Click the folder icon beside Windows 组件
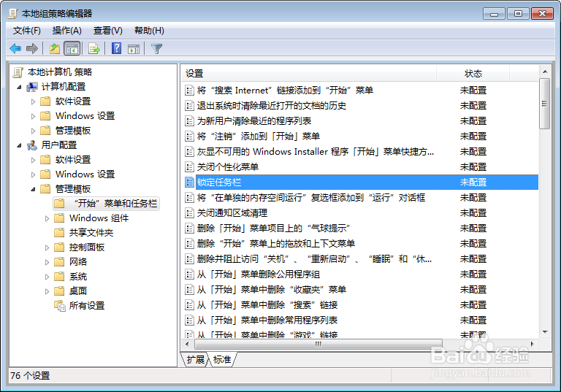 pos(59,218)
